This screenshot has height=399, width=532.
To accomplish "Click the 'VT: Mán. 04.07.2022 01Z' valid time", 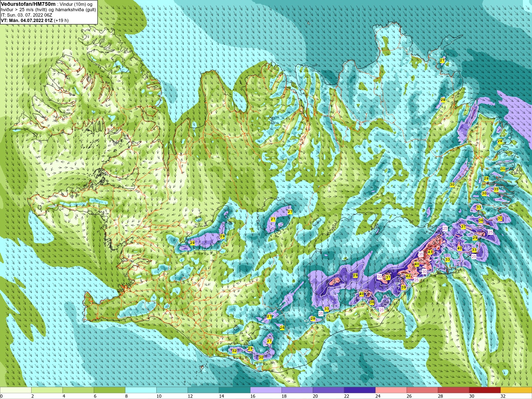I will (x=27, y=20).
